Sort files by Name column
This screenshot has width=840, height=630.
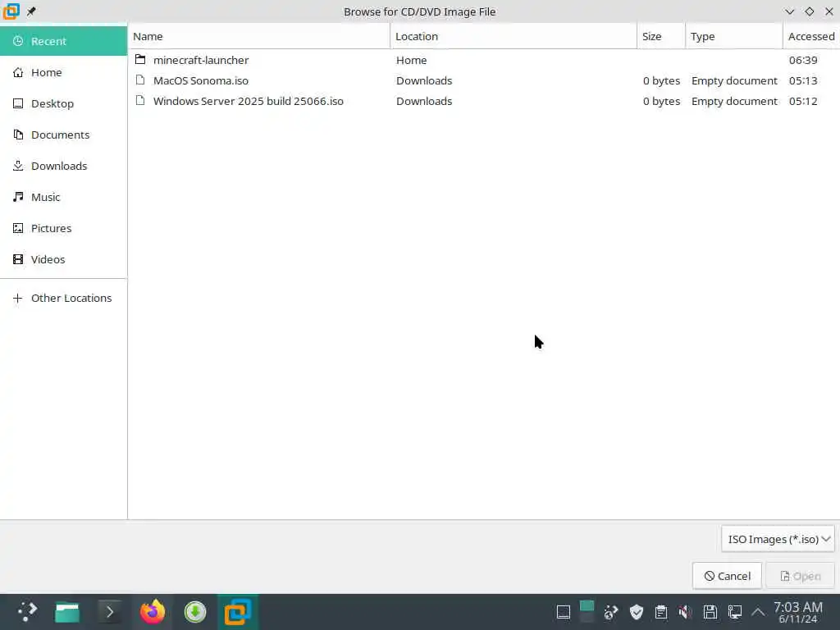[258, 36]
